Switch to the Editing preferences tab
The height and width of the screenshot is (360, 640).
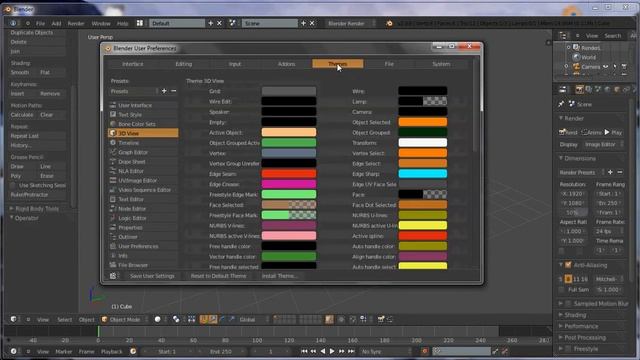[x=184, y=64]
